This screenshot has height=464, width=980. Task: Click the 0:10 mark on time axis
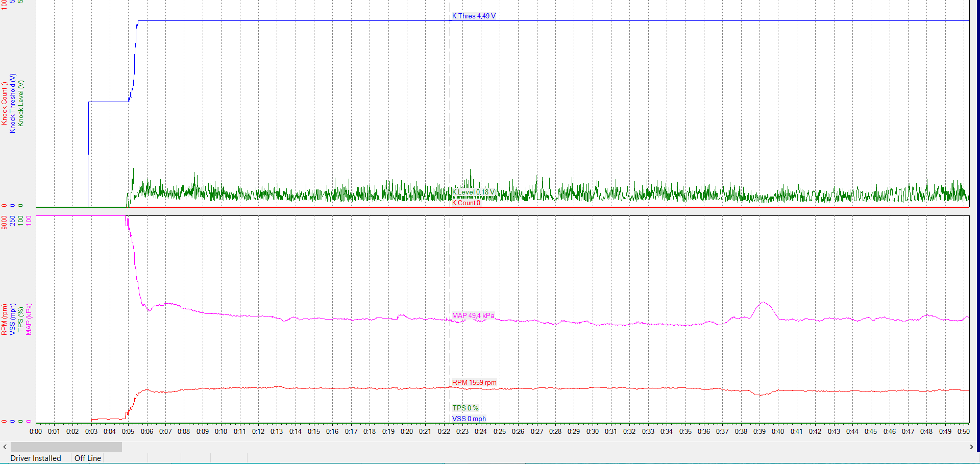[221, 431]
